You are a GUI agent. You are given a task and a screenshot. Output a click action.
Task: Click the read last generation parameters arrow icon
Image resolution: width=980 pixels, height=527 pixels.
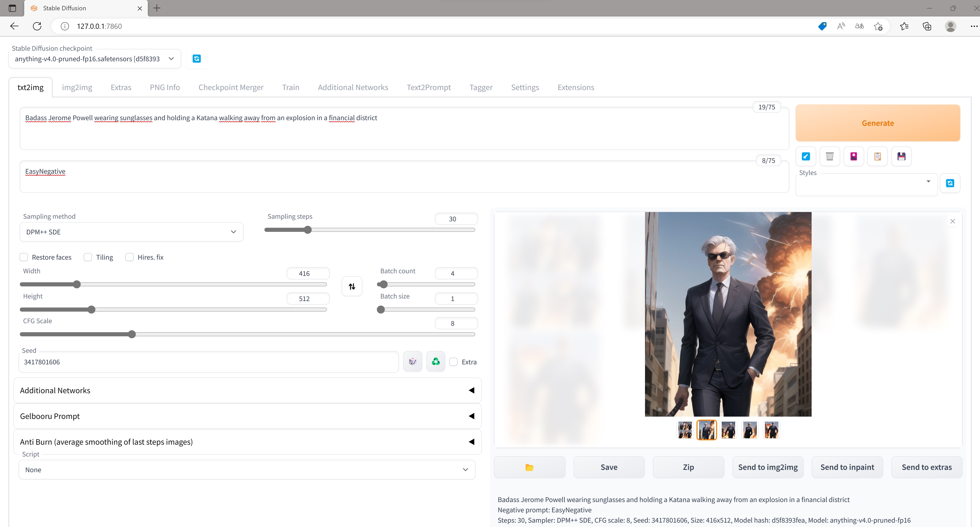[x=806, y=156]
